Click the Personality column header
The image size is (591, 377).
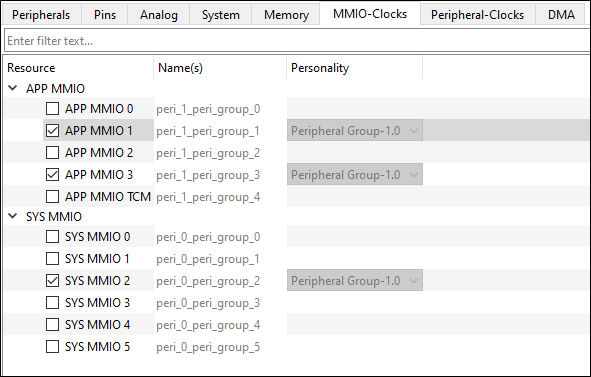pos(355,68)
